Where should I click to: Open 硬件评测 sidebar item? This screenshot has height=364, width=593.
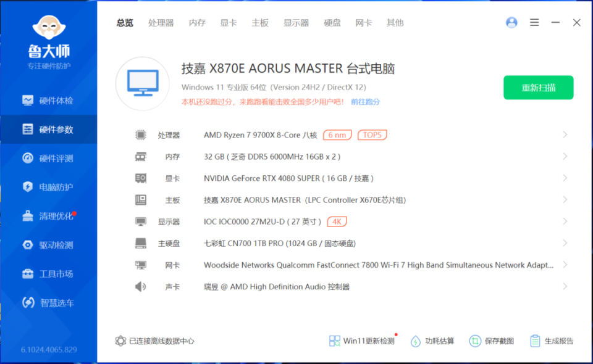(48, 158)
